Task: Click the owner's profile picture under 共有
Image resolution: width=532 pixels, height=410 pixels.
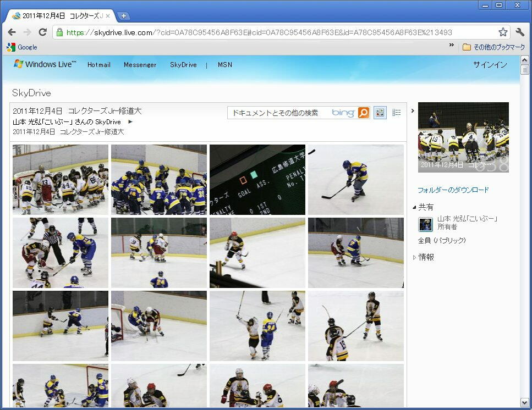Action: [x=425, y=224]
